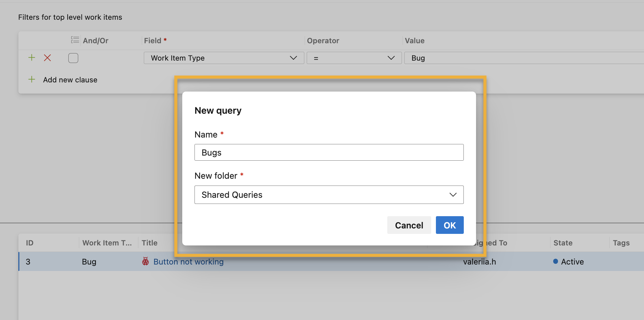This screenshot has height=320, width=644.
Task: Tick the checkbox in the clause row
Action: coord(73,58)
